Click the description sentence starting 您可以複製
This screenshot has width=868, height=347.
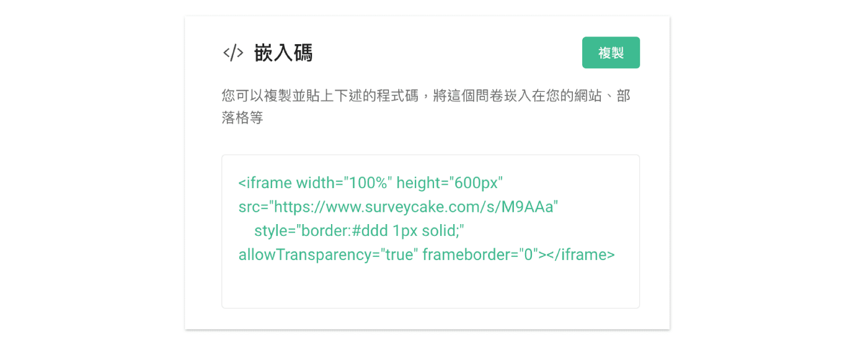426,106
